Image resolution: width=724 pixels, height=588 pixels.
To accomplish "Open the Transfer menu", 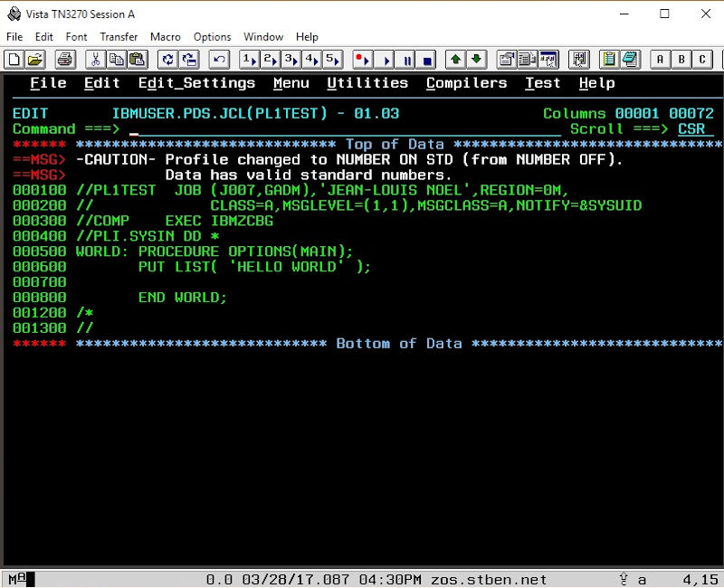I will 119,36.
